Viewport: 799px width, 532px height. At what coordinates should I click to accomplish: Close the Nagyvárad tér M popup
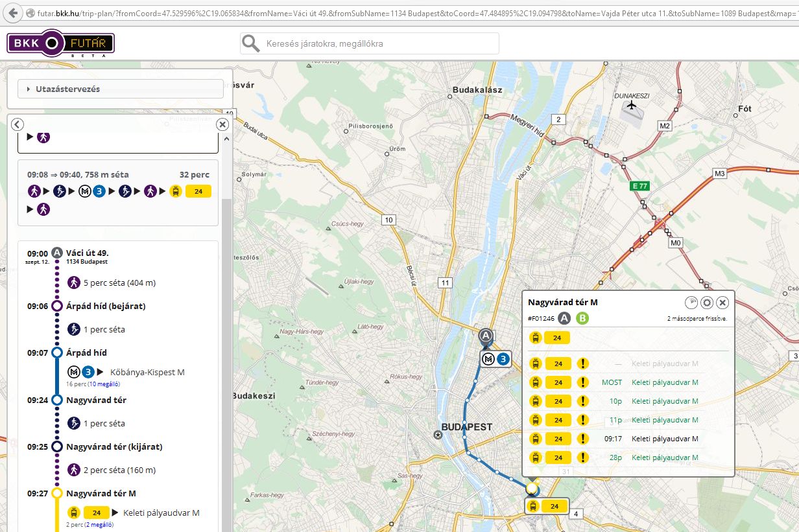coord(722,303)
